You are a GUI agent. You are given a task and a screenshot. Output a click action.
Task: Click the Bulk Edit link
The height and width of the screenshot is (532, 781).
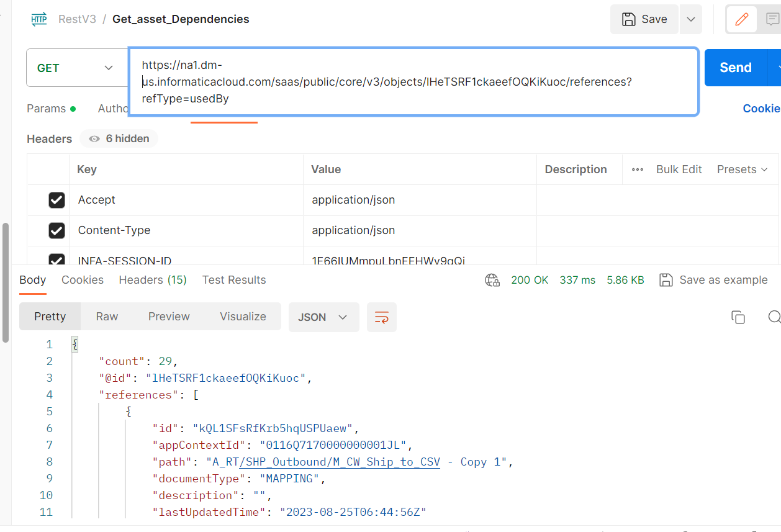coord(679,169)
